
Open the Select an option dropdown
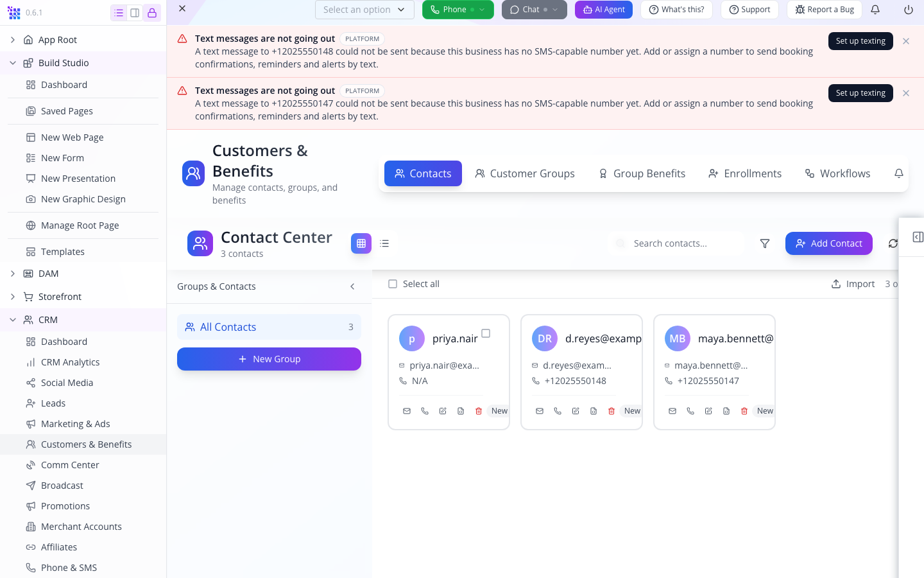click(x=364, y=10)
